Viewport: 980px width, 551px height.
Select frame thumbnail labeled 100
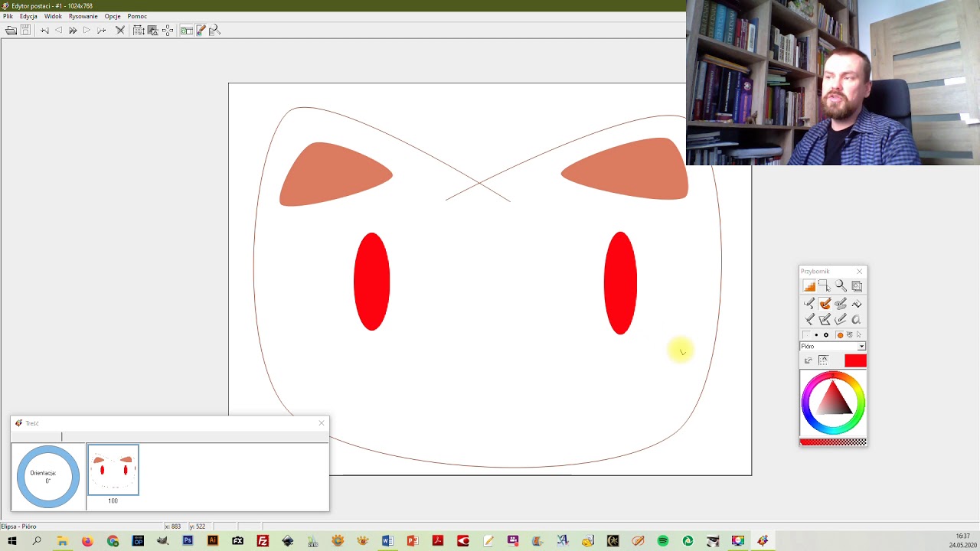113,470
